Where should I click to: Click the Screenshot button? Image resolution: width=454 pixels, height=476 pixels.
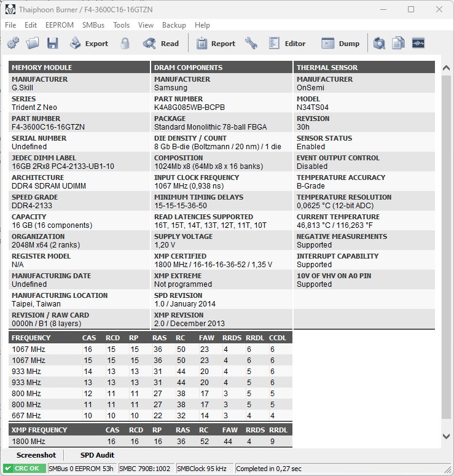pyautogui.click(x=36, y=455)
